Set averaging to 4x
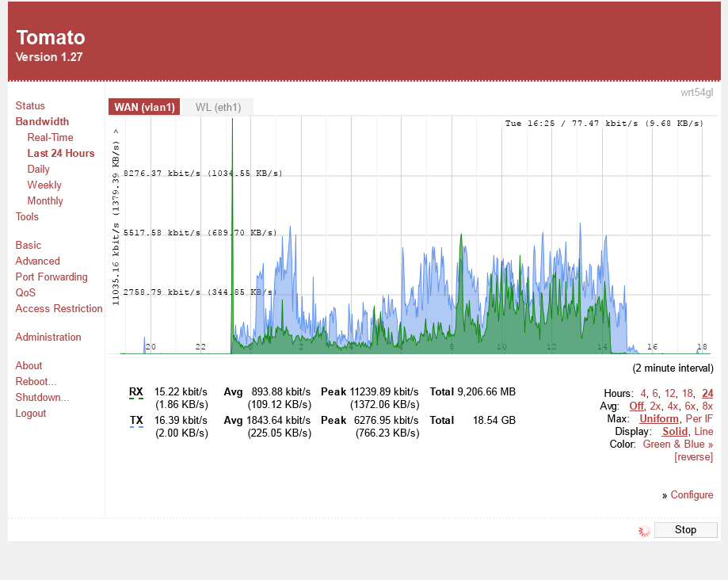728x580 pixels. pyautogui.click(x=673, y=406)
